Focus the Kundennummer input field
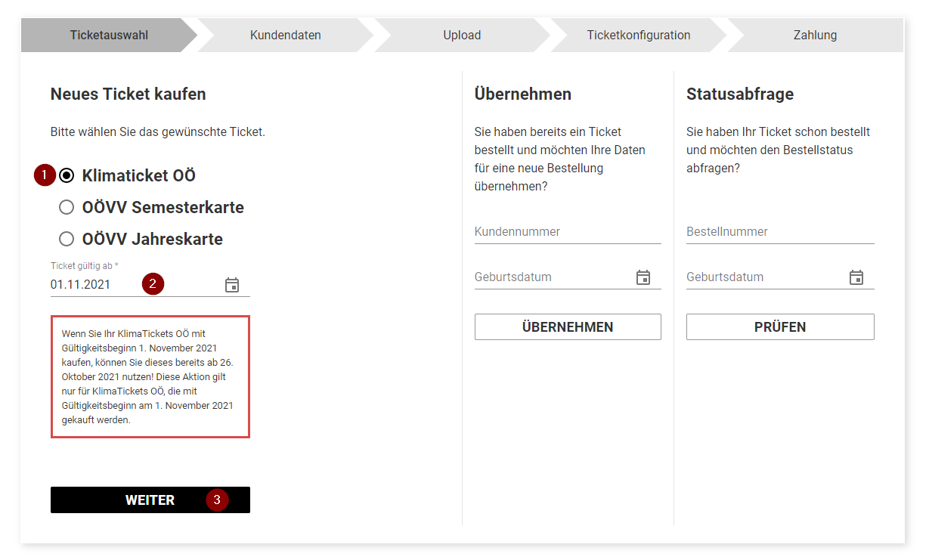Image resolution: width=929 pixels, height=560 pixels. point(568,232)
